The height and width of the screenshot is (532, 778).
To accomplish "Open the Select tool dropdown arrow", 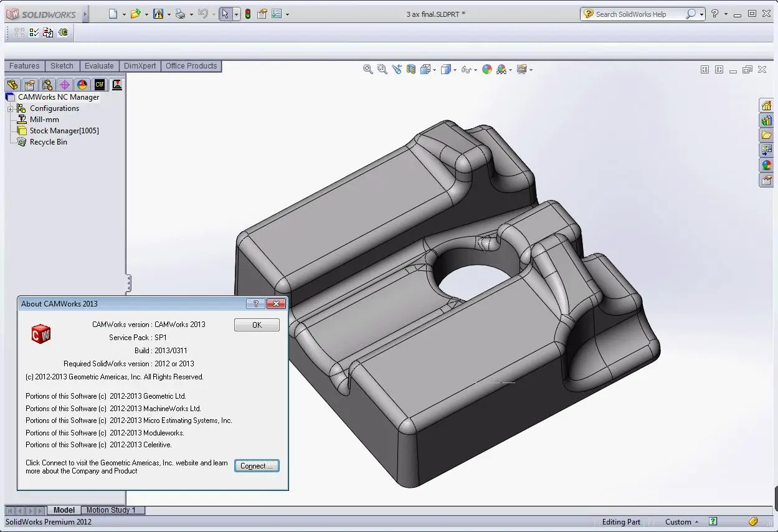I will point(237,14).
